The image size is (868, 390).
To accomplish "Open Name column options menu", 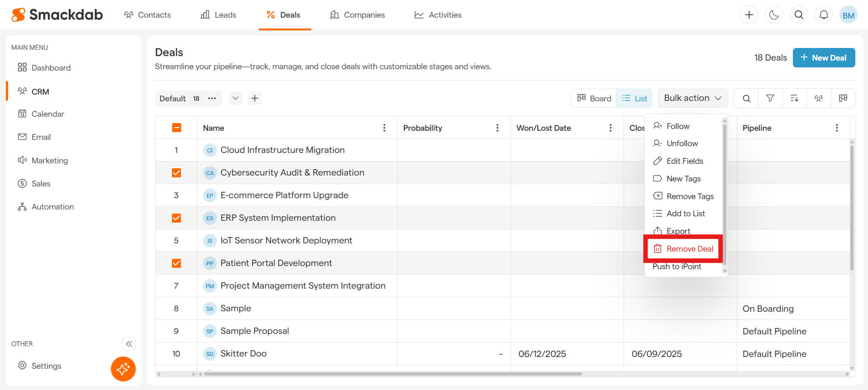I will [384, 128].
